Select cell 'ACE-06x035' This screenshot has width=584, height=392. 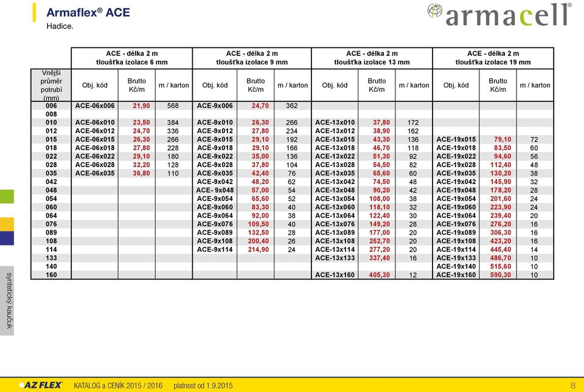pyautogui.click(x=95, y=173)
